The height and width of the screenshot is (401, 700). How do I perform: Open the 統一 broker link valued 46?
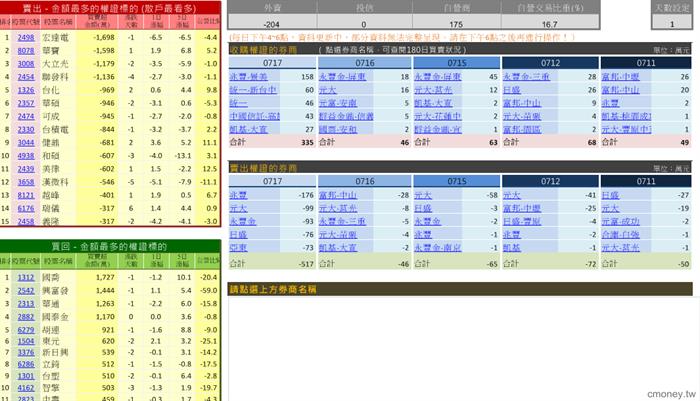238,103
